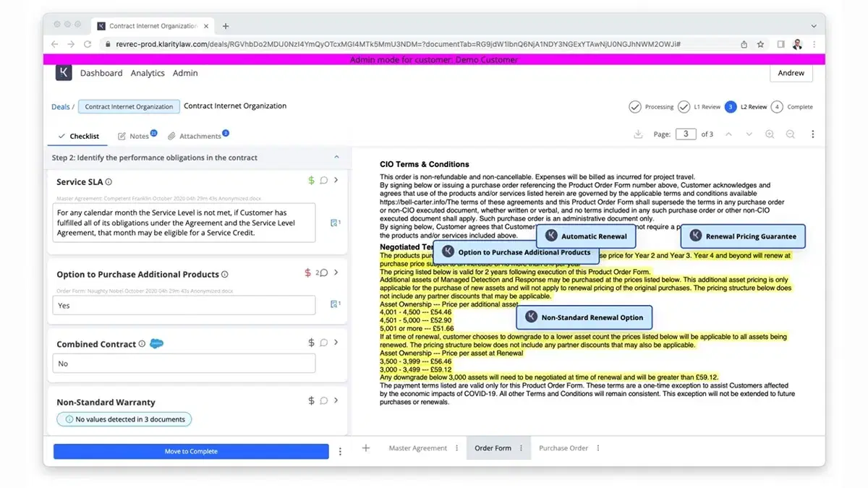
Task: Open Dashboard in the top navigation
Action: coord(101,73)
